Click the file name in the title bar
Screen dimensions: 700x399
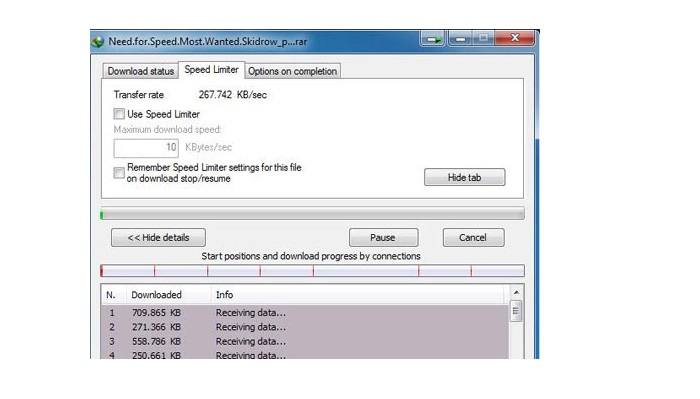pos(208,42)
